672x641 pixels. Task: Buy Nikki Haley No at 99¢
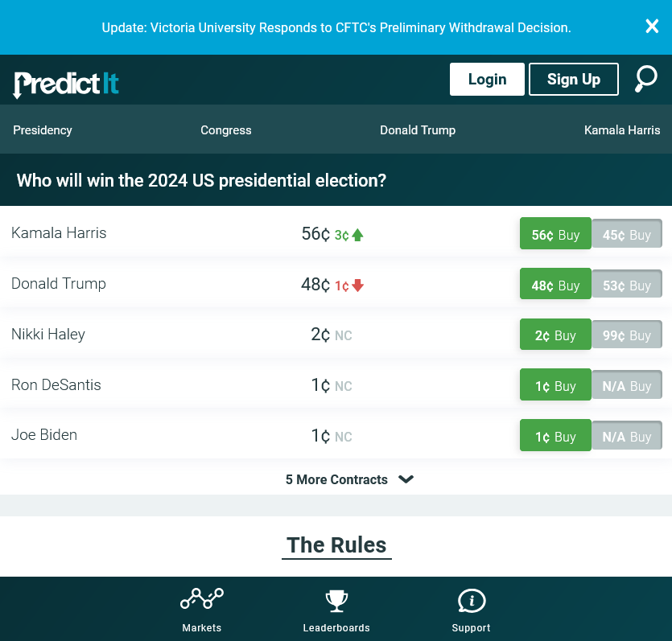click(627, 335)
